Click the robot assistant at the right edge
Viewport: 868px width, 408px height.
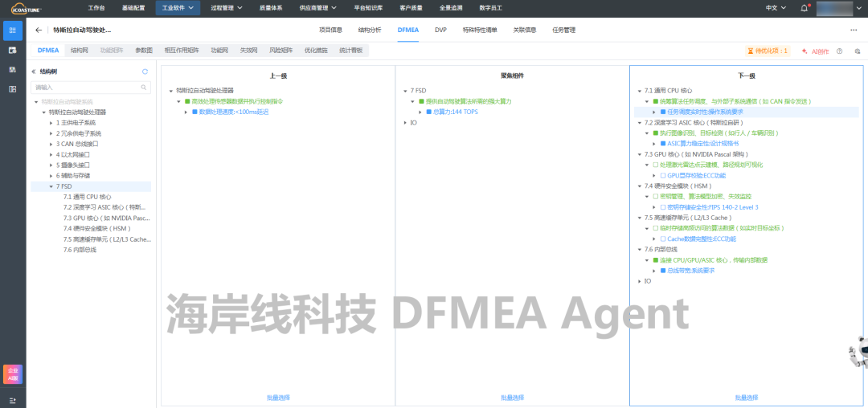pos(860,351)
